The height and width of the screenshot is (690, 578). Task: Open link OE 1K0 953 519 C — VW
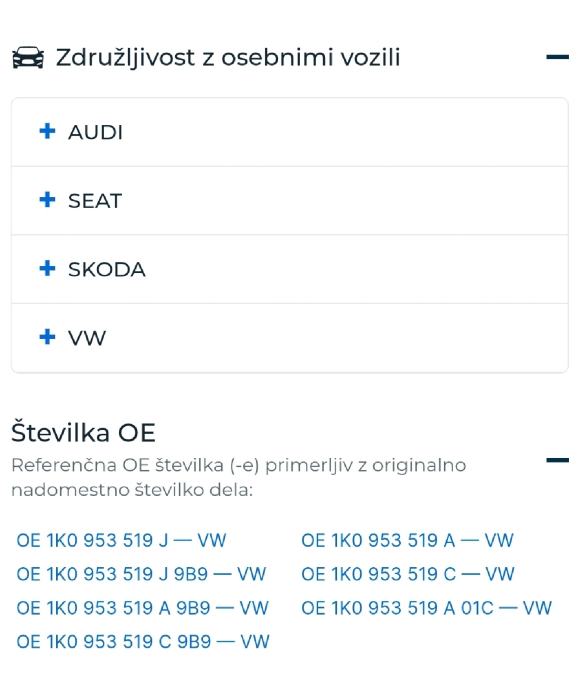tap(408, 574)
